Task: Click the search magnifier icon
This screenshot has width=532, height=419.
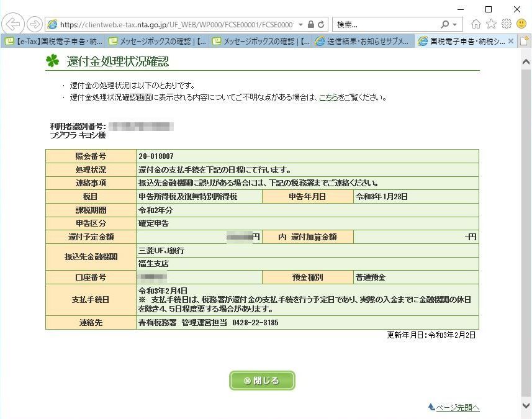Action: point(445,24)
